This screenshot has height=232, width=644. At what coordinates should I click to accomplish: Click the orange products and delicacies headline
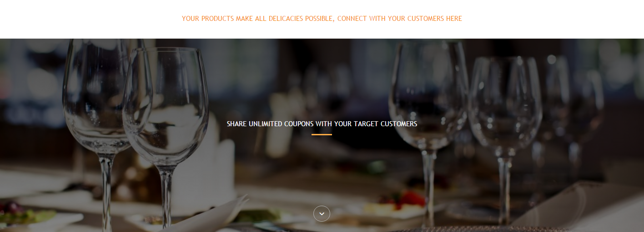(x=322, y=19)
